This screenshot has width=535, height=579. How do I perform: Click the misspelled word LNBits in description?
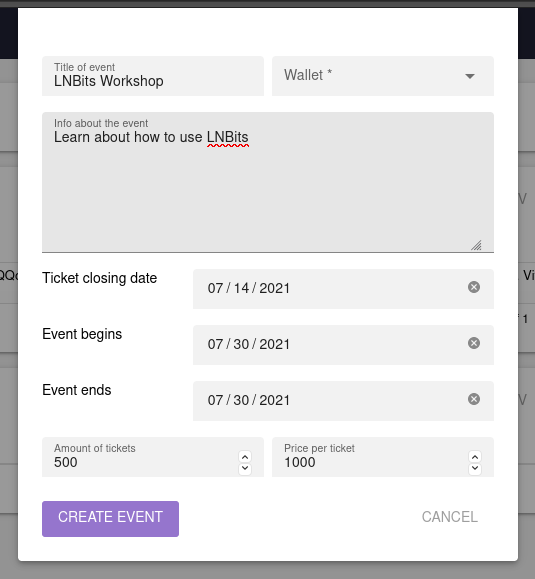click(227, 137)
